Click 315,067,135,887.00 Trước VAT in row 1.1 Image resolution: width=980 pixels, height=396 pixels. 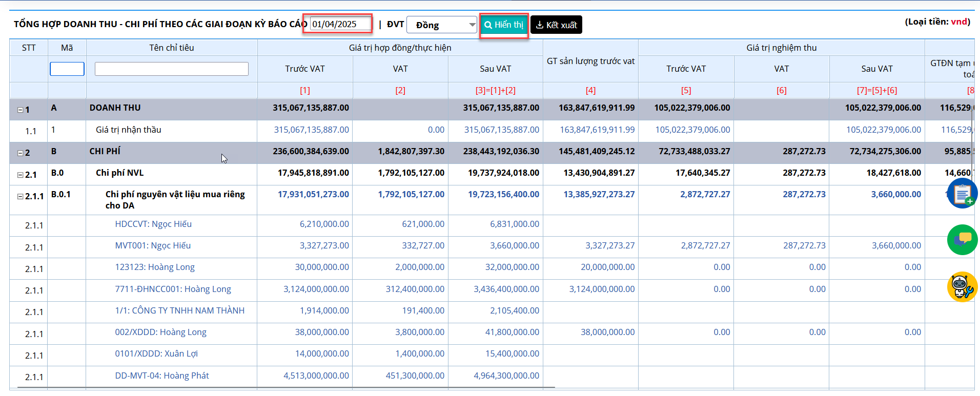click(311, 130)
